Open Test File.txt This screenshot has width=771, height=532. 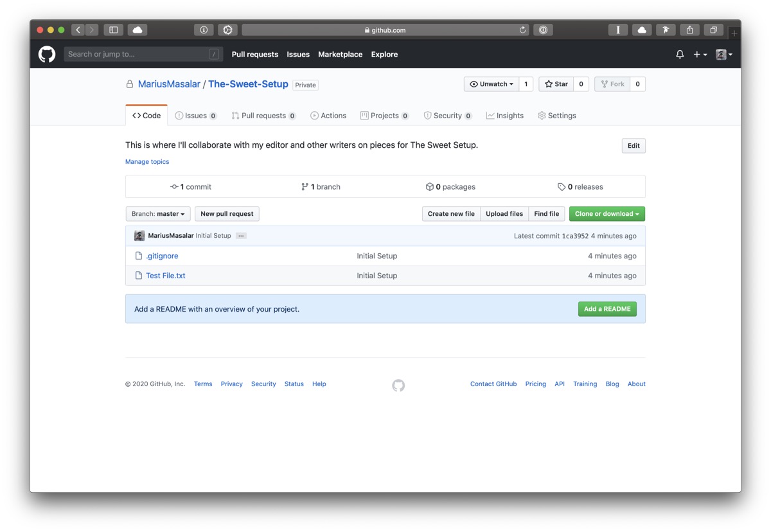point(166,276)
